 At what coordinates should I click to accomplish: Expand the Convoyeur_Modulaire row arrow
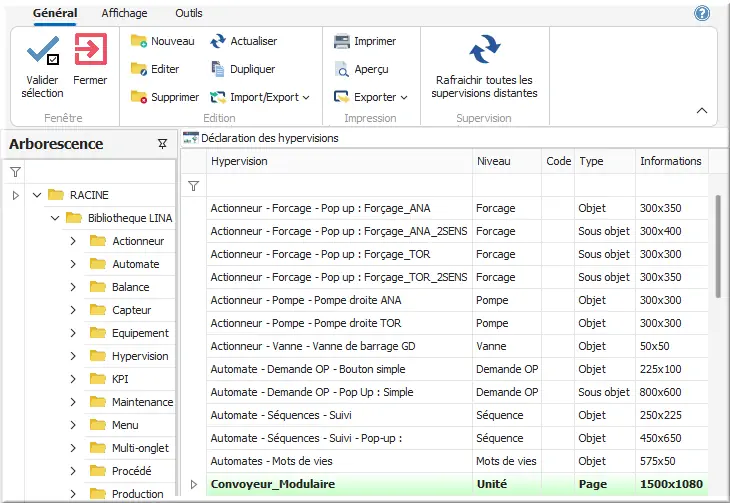coord(194,484)
